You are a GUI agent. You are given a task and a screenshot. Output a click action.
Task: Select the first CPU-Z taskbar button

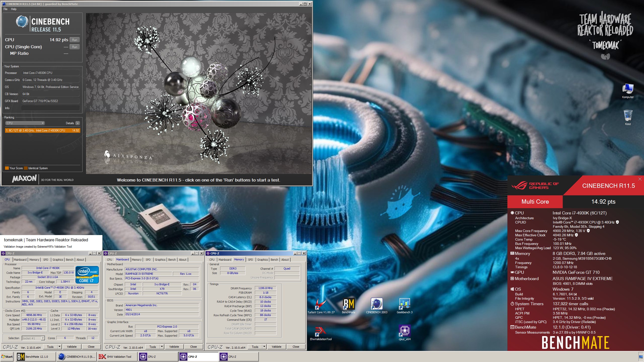click(x=158, y=356)
